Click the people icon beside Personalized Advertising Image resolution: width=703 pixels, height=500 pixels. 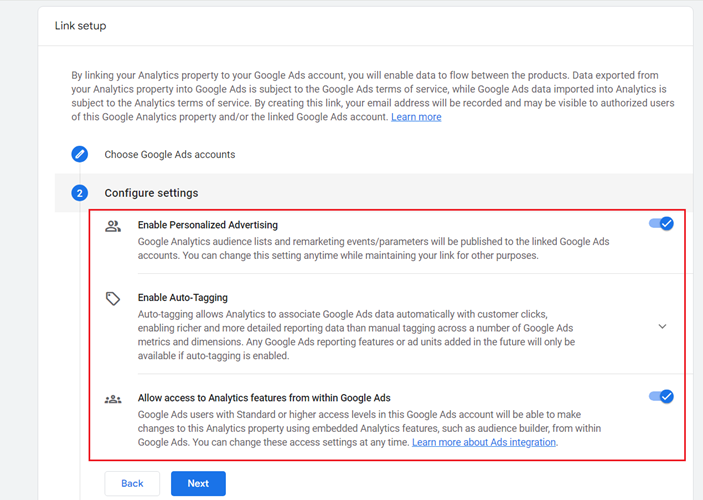[x=113, y=226]
